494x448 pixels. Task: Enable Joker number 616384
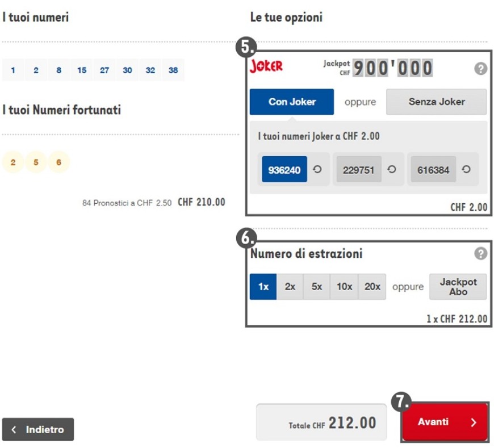pyautogui.click(x=433, y=169)
